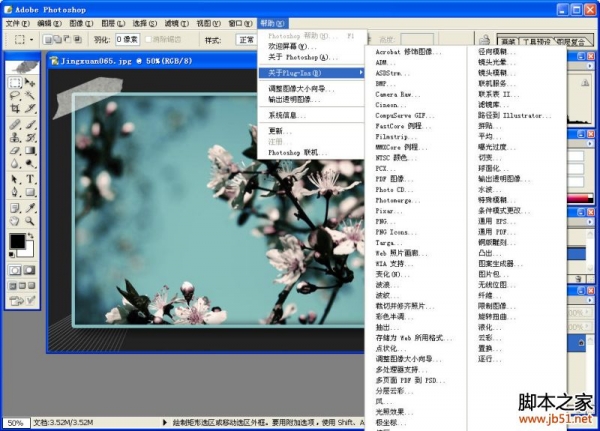This screenshot has height=431, width=600.
Task: Select the Pen tool
Action: pos(15,192)
